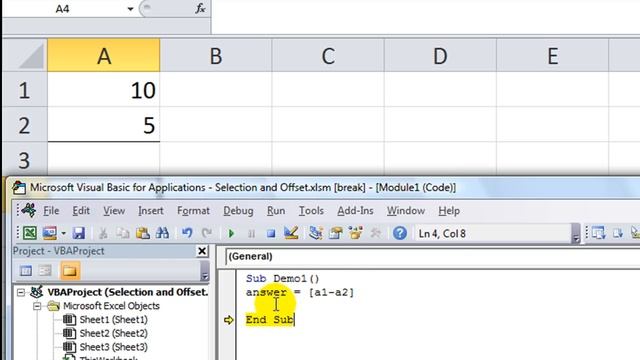Select row 2 header
This screenshot has width=640, height=360.
click(x=24, y=125)
